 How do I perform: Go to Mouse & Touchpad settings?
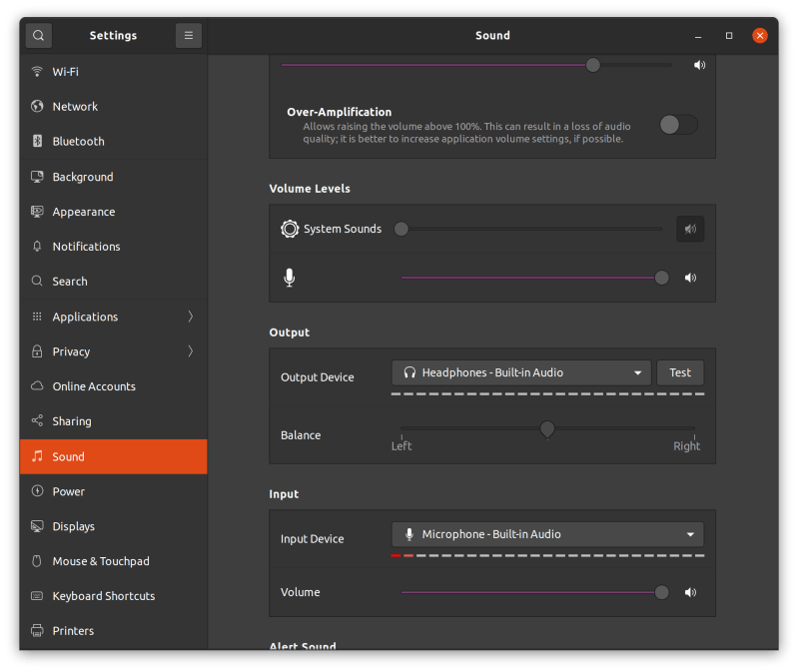click(x=114, y=561)
